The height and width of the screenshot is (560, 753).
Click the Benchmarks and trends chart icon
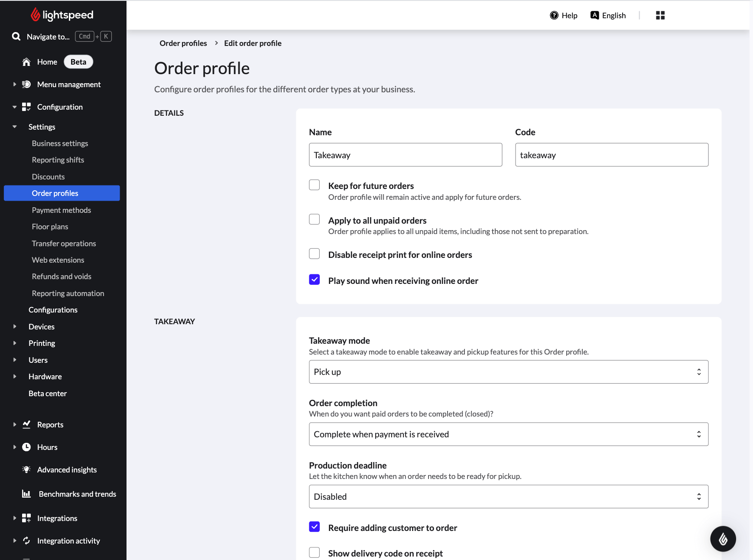point(26,494)
